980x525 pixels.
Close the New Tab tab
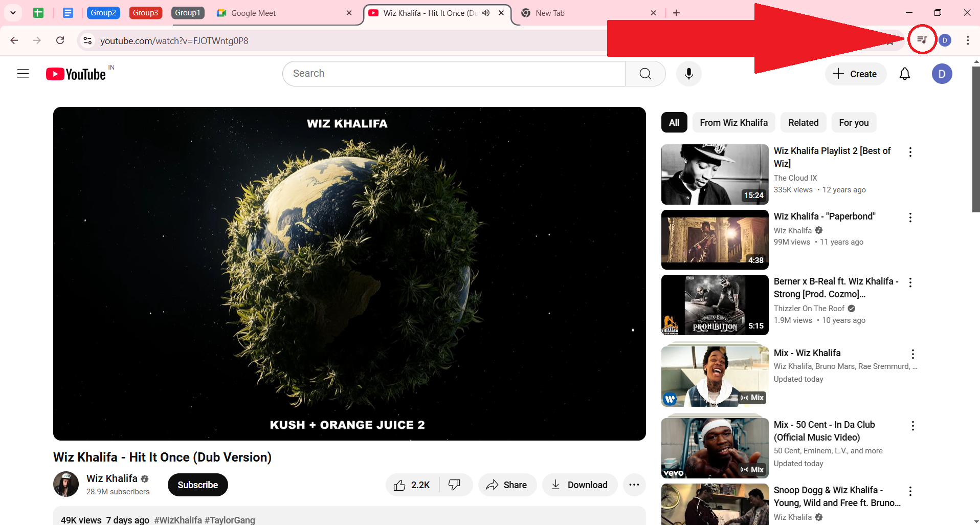click(653, 13)
